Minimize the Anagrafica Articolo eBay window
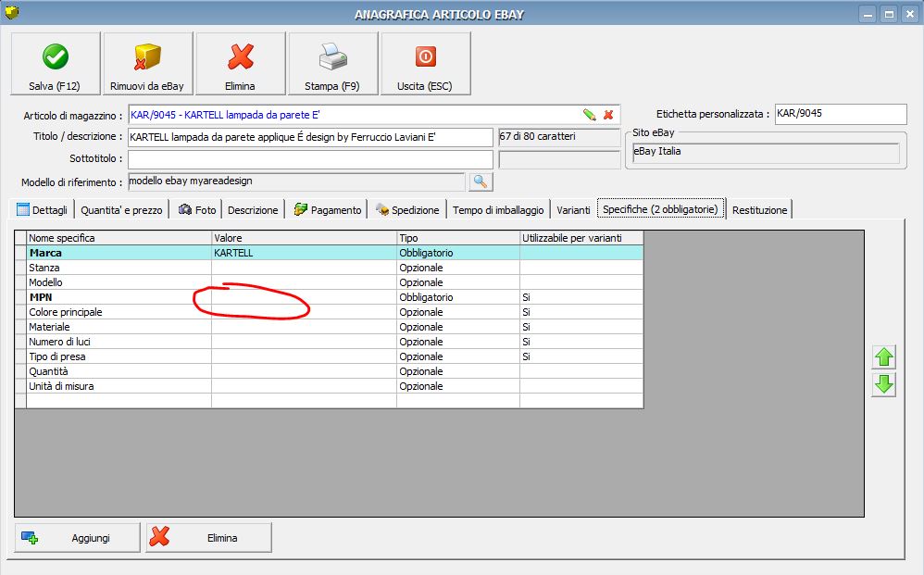The image size is (924, 575). [868, 15]
